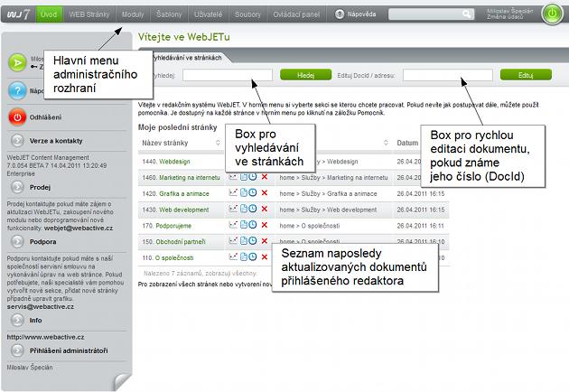Delete O společnosti page with red X
Screen dimensions: 569x392
tap(265, 257)
